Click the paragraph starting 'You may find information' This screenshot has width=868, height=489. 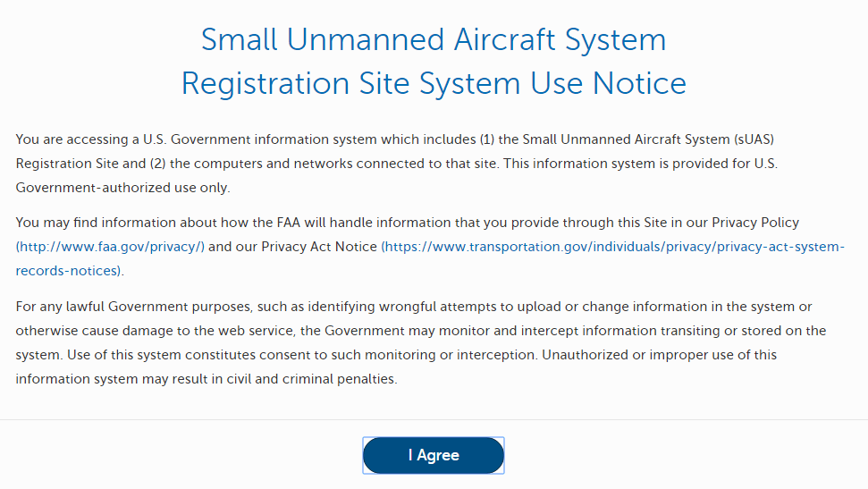coord(430,247)
